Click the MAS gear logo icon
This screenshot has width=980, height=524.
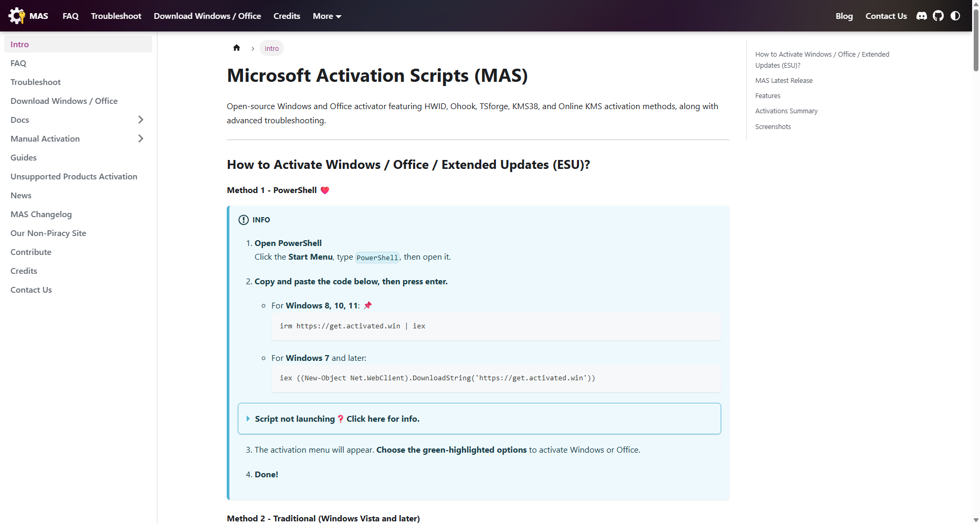[x=17, y=16]
